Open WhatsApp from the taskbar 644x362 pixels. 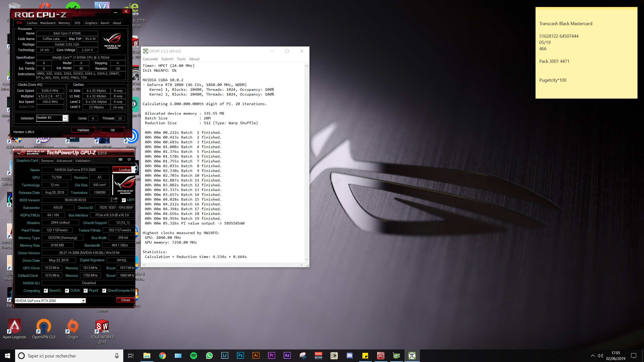pyautogui.click(x=209, y=355)
